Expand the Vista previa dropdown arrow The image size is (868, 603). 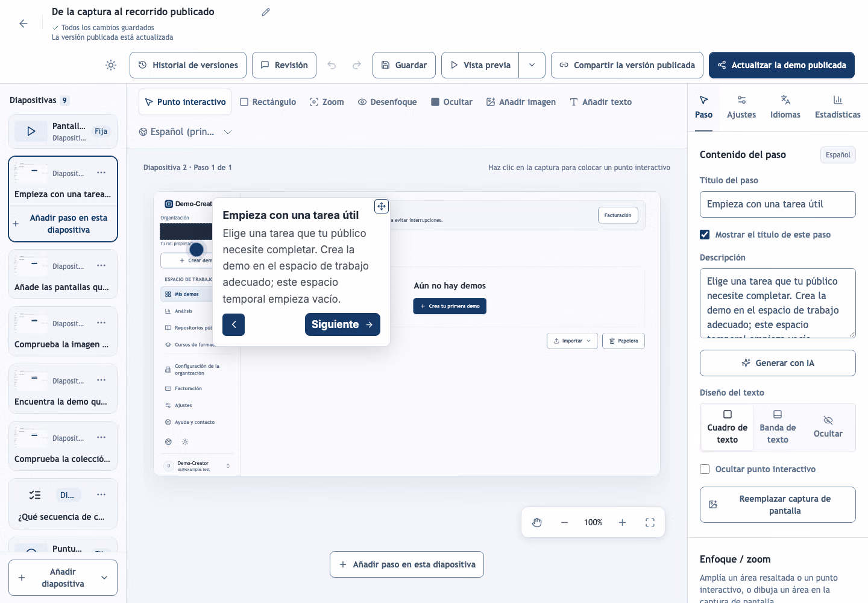pos(532,65)
